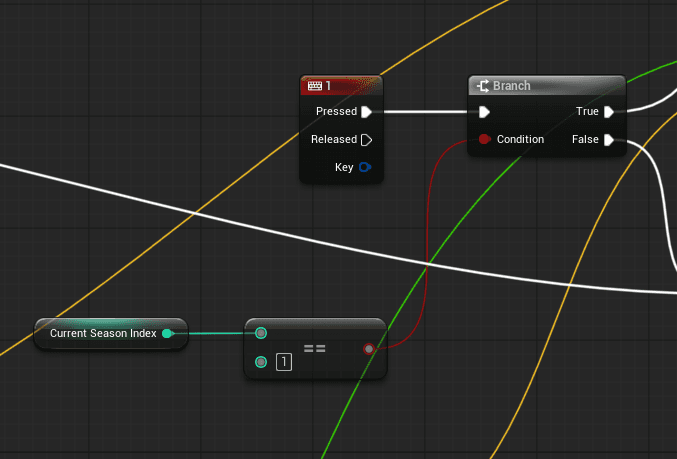
Task: Click the red Condition input pin
Action: click(x=485, y=139)
